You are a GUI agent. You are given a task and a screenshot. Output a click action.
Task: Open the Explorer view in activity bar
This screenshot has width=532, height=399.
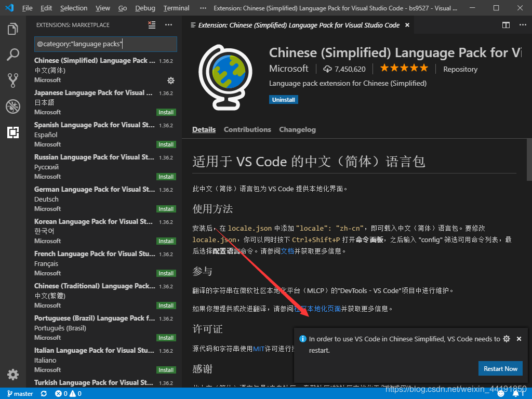pyautogui.click(x=12, y=29)
